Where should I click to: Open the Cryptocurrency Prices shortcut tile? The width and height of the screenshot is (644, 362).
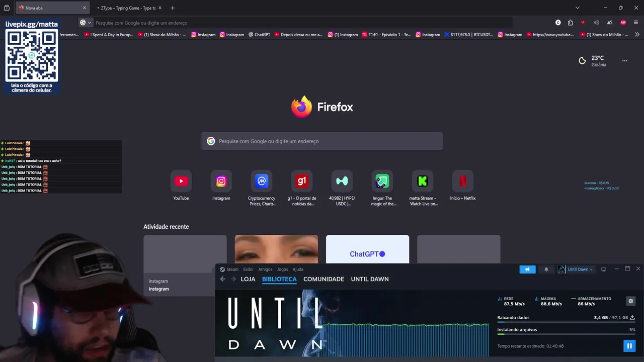[262, 188]
